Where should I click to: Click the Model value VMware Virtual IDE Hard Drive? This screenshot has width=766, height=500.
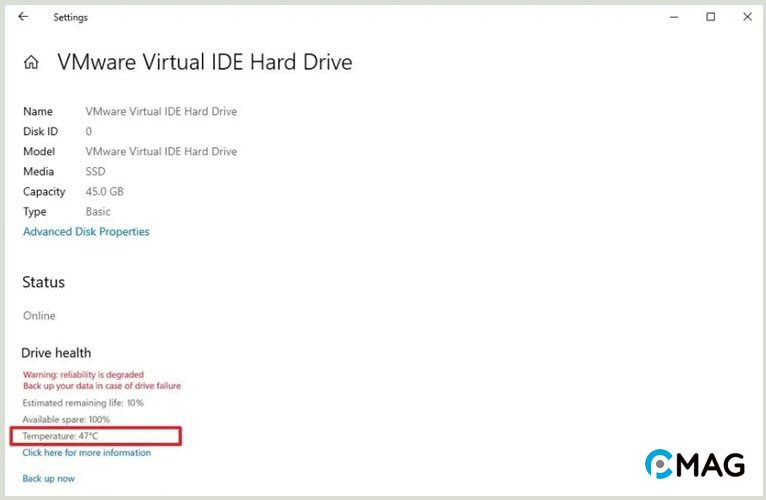tap(161, 152)
